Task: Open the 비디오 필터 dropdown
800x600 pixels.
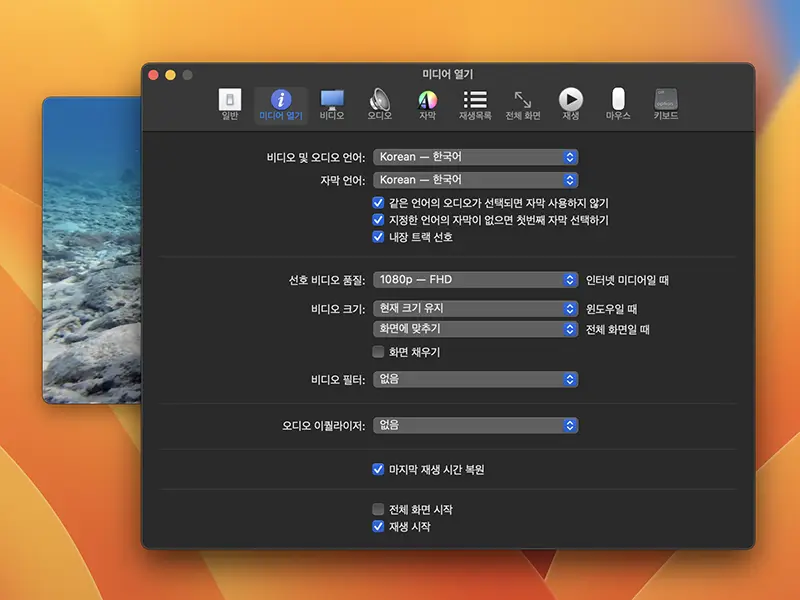Action: [475, 379]
